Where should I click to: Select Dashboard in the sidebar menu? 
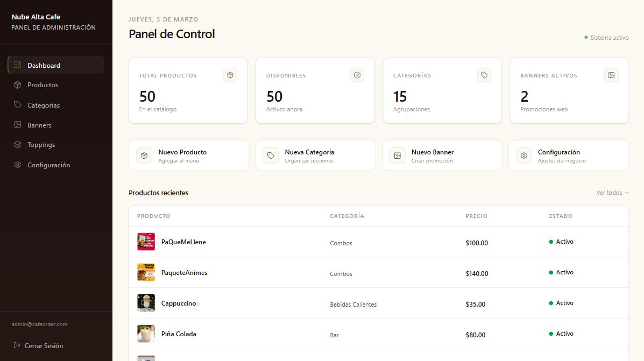pos(44,66)
